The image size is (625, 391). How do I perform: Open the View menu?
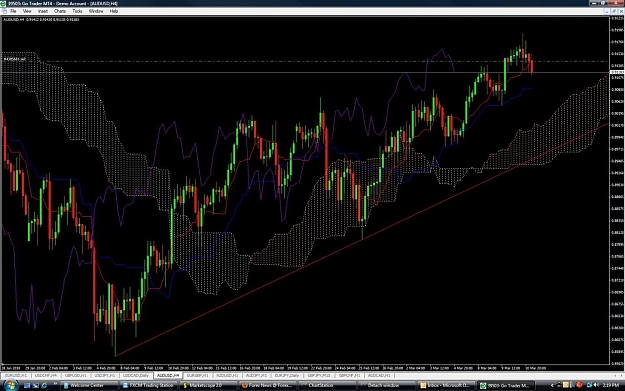(x=27, y=11)
